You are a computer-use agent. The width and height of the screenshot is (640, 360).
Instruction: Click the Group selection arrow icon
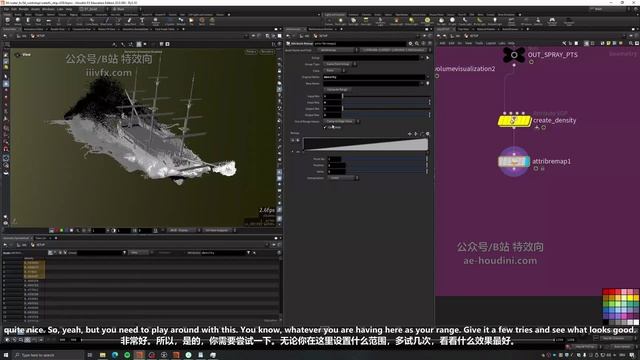coord(428,58)
